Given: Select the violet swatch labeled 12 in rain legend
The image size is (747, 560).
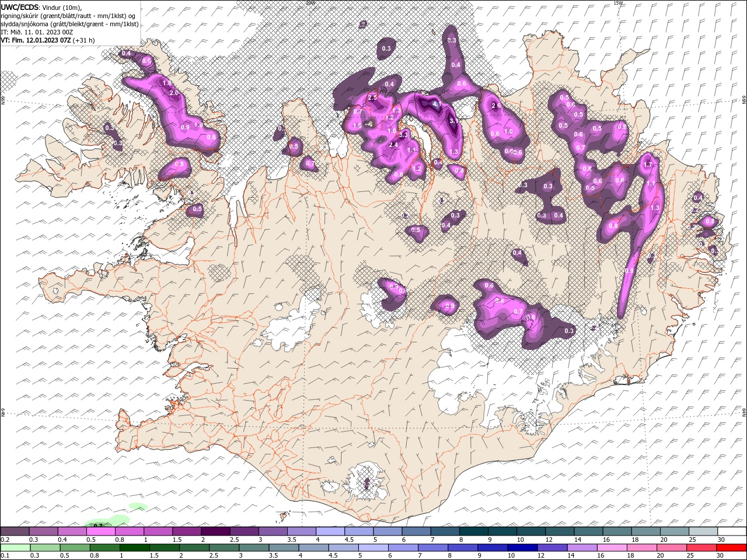Looking at the screenshot, I should [x=552, y=548].
